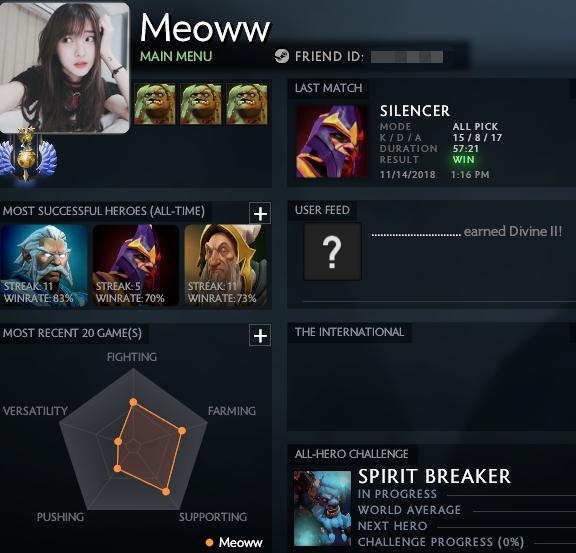Open the User Feed tab header
The image size is (576, 553).
(322, 210)
